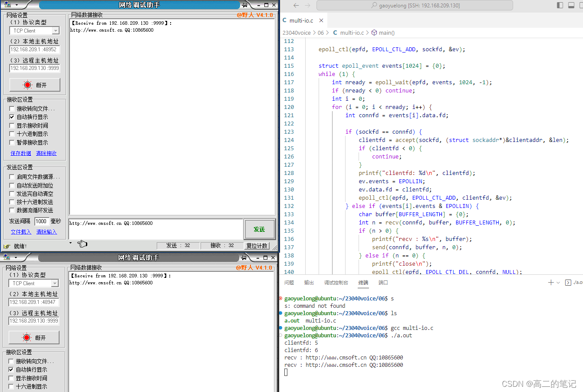Expand the small arrow below the send text box
The height and width of the screenshot is (392, 583).
pyautogui.click(x=71, y=243)
